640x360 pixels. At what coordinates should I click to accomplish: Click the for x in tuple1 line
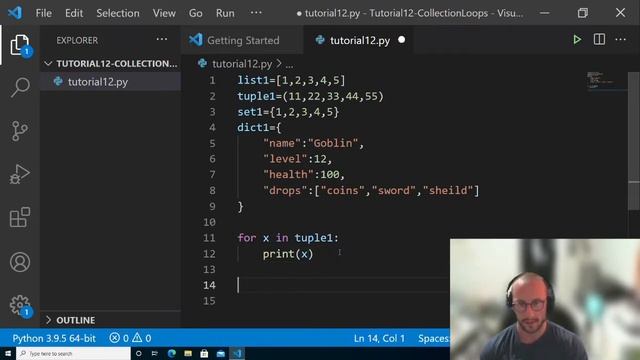[x=288, y=238]
